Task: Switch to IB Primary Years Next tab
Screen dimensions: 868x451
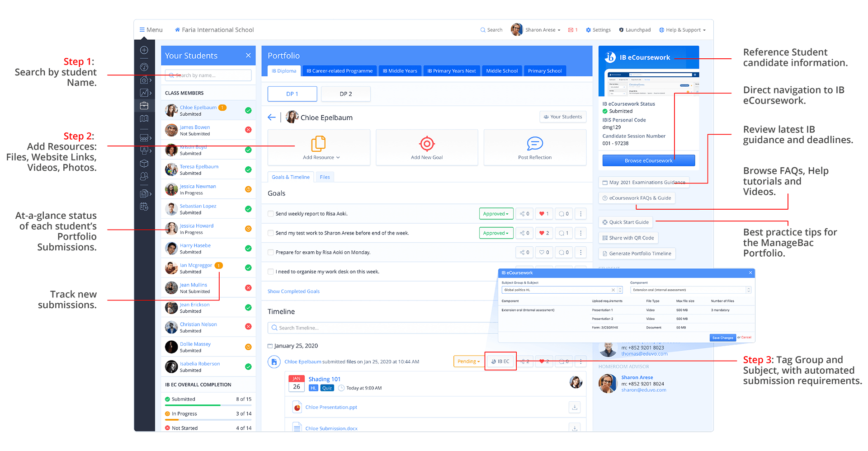Action: click(x=452, y=71)
